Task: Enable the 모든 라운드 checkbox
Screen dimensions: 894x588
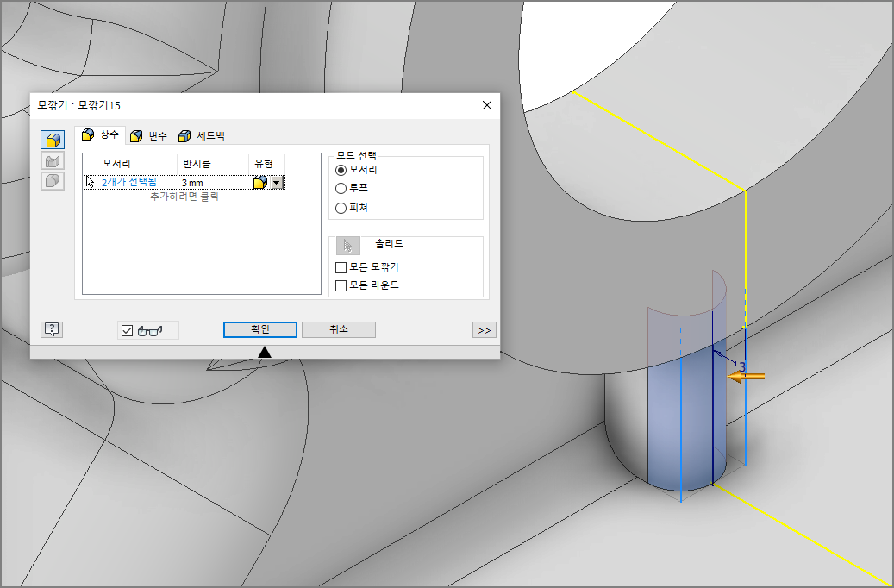Action: 341,285
